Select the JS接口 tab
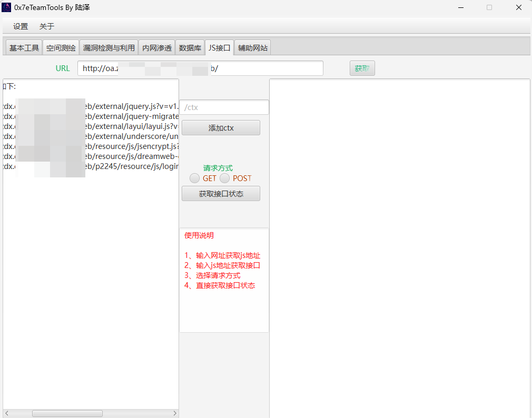Image resolution: width=532 pixels, height=418 pixels. click(220, 48)
